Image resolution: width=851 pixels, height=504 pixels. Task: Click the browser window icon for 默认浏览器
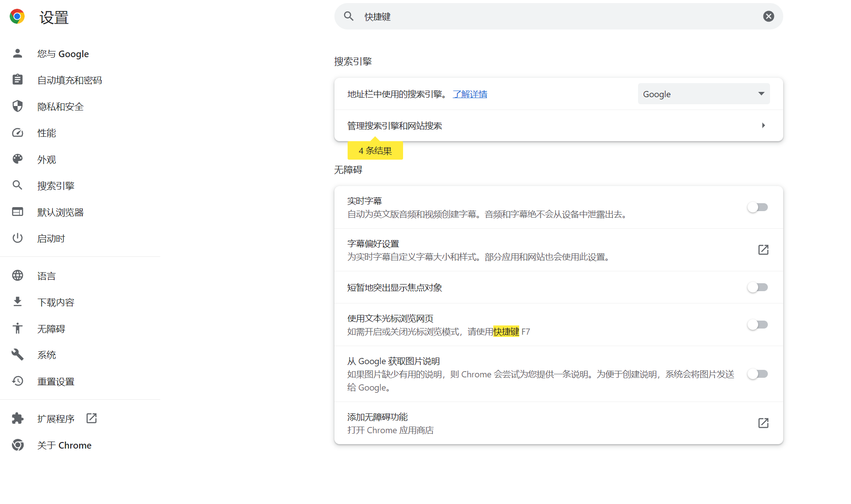tap(18, 212)
